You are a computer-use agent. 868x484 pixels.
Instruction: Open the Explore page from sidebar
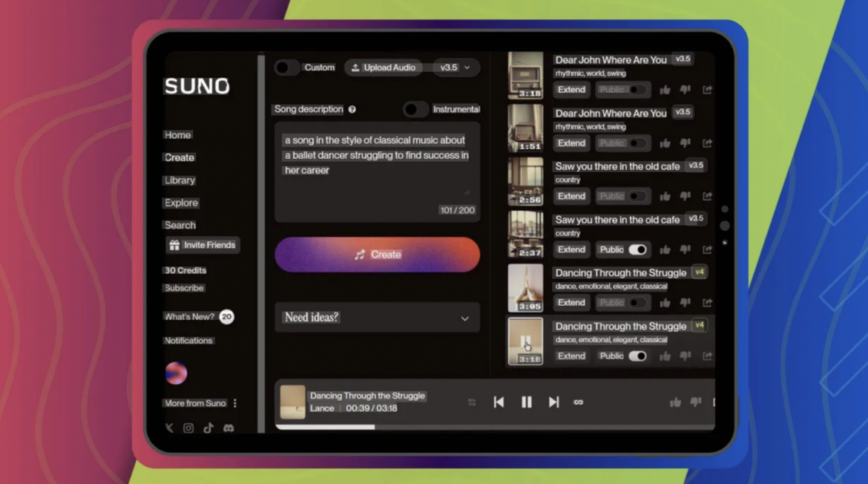(181, 203)
